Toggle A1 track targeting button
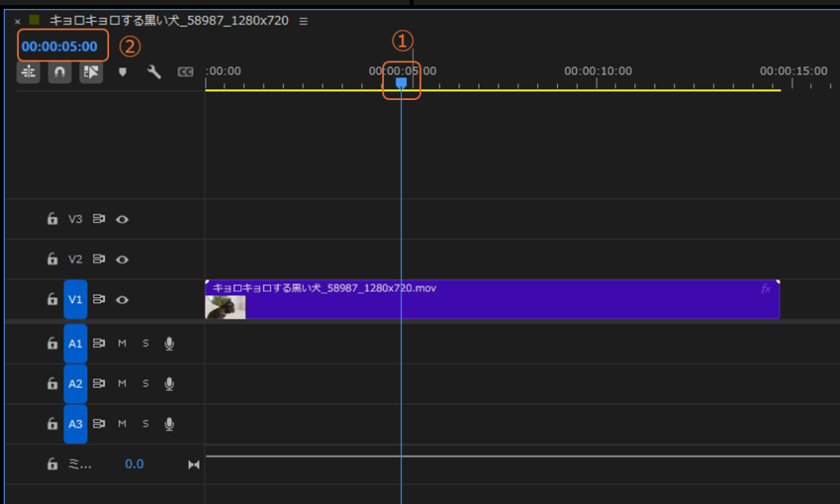 [75, 343]
